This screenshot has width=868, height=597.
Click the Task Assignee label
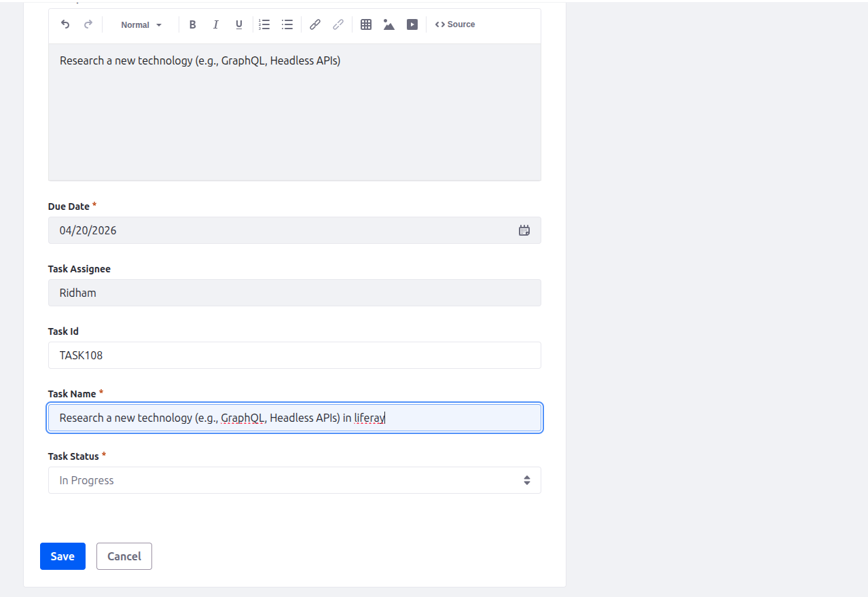point(79,269)
